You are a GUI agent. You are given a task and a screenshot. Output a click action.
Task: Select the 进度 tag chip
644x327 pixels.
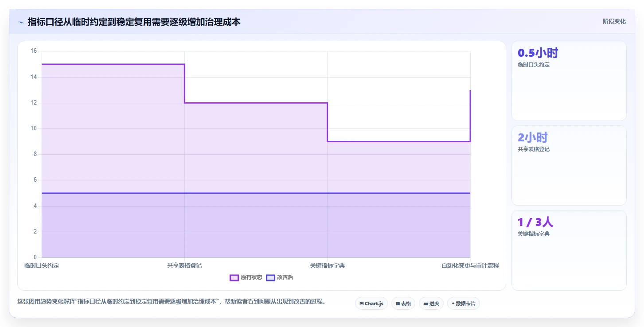tap(431, 304)
